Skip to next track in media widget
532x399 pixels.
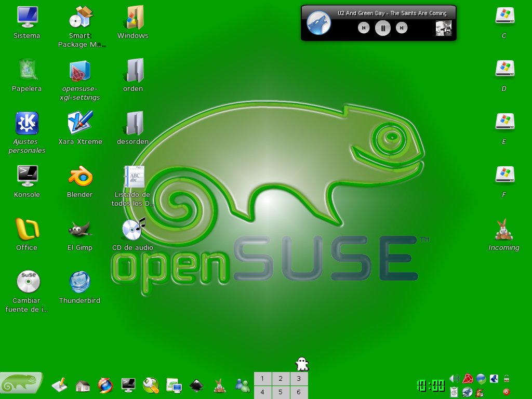click(402, 28)
